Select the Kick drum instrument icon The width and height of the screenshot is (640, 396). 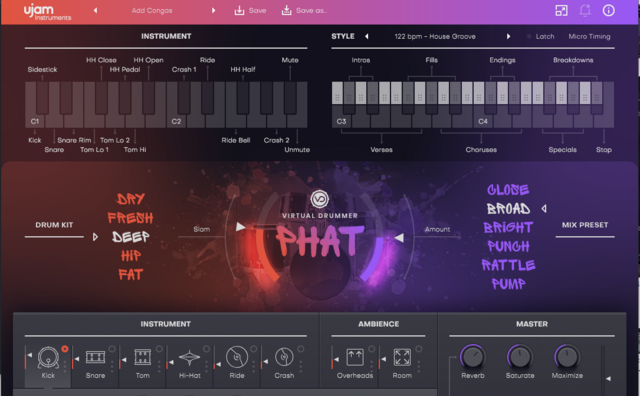[48, 358]
